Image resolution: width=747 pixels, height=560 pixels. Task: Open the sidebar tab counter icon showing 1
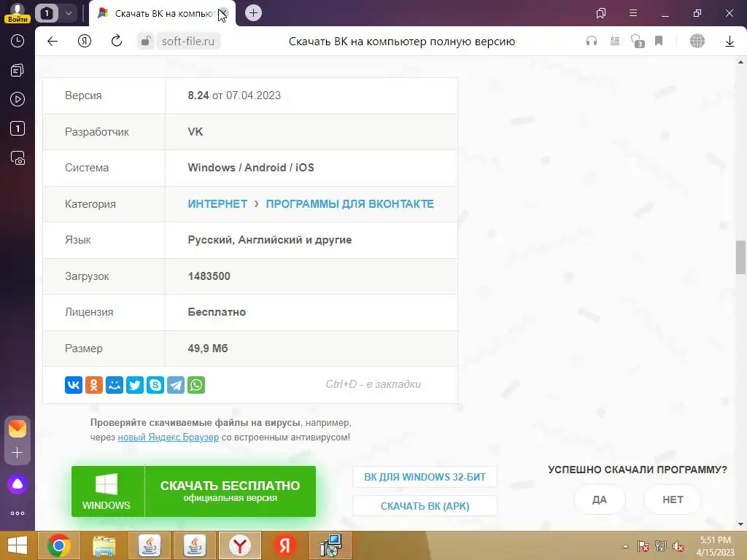pos(18,128)
